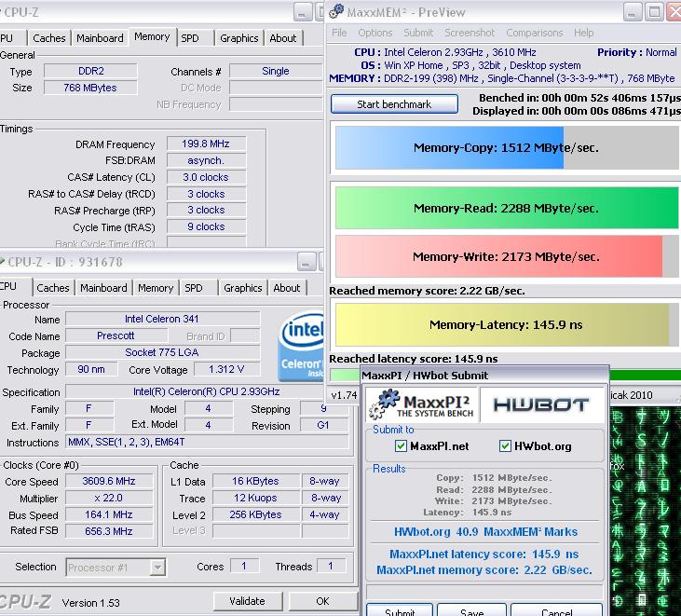Open the Screenshot menu in MaxxMEM

(x=470, y=33)
